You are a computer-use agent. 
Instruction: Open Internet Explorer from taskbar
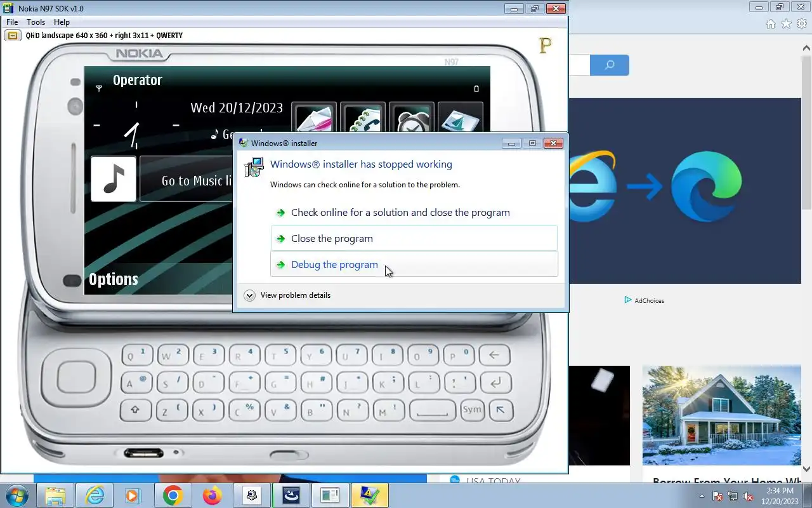[95, 495]
